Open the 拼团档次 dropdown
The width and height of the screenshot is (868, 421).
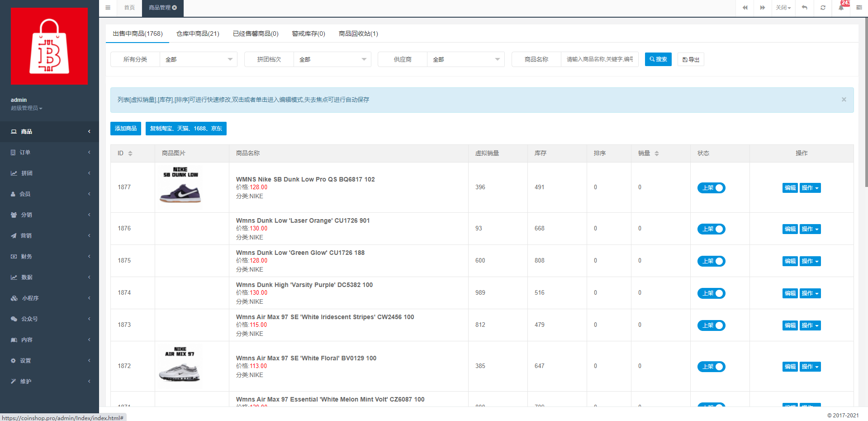click(332, 59)
